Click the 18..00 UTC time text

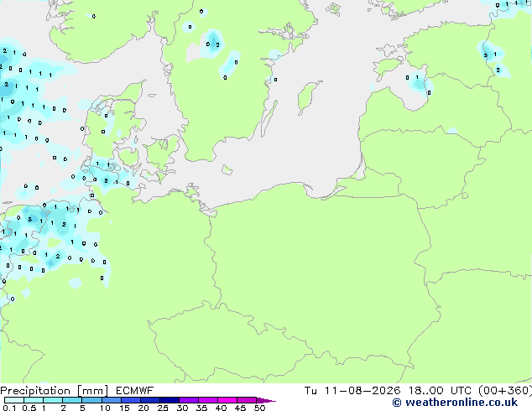coord(440,391)
